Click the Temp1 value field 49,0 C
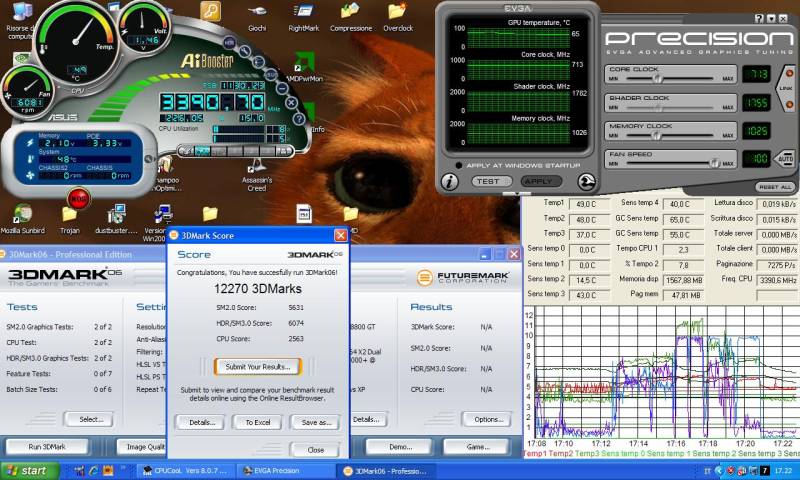The width and height of the screenshot is (800, 480). click(x=589, y=204)
